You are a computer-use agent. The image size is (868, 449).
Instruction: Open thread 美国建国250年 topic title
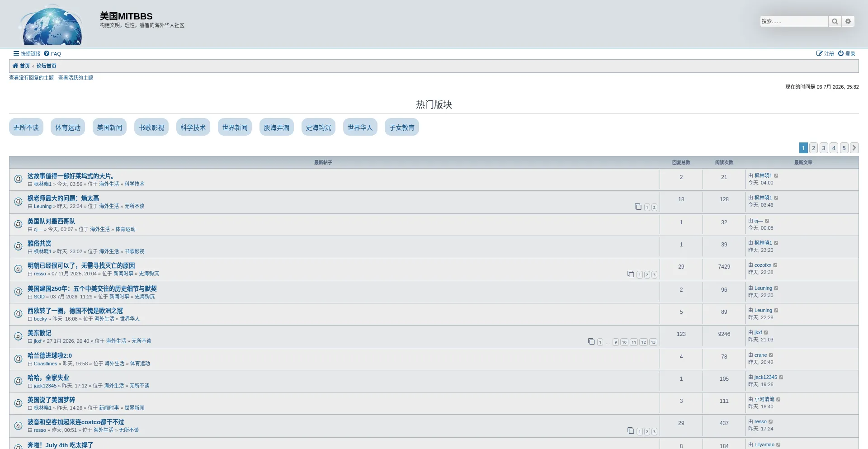(92, 288)
